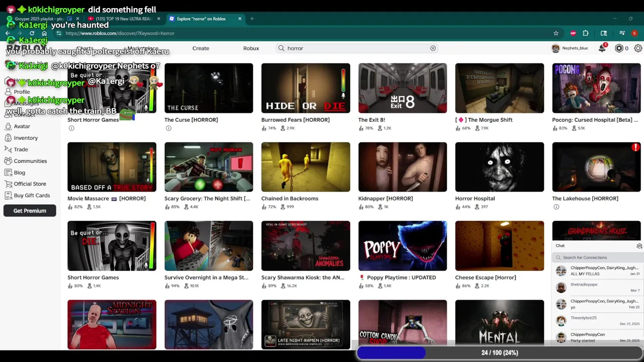Open the Communities sidebar icon
The height and width of the screenshot is (362, 644).
point(8,161)
